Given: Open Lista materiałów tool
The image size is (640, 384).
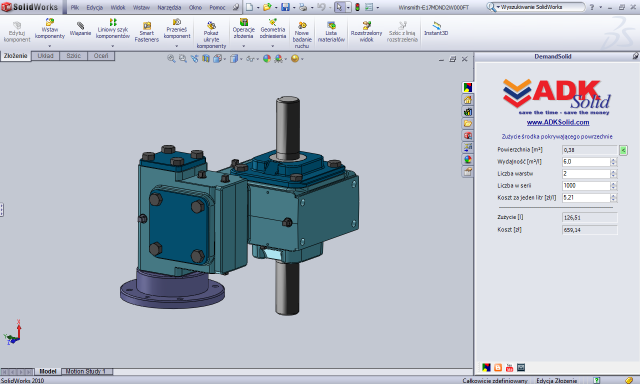Looking at the screenshot, I should pyautogui.click(x=331, y=32).
